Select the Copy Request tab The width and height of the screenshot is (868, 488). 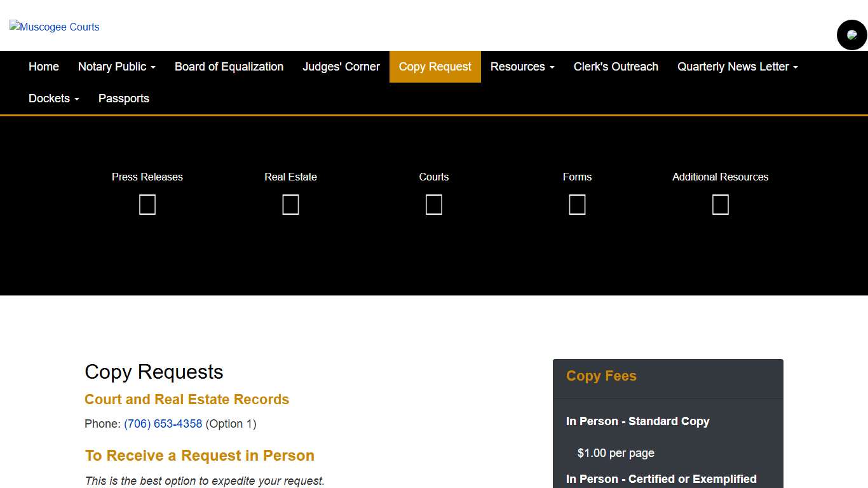pyautogui.click(x=435, y=67)
